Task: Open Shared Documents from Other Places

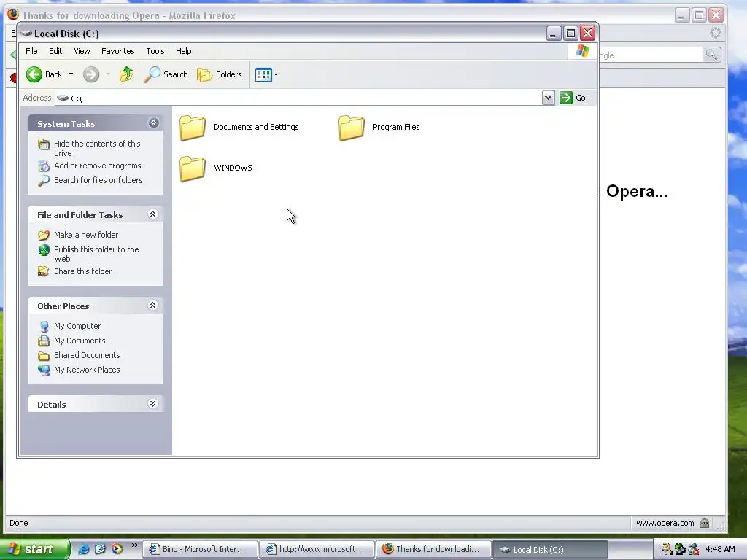Action: [87, 355]
